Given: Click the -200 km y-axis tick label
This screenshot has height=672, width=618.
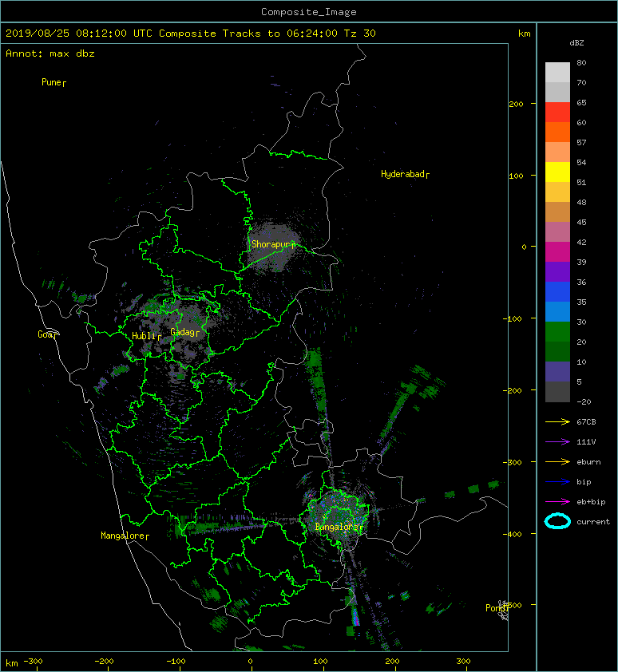Looking at the screenshot, I should (513, 391).
